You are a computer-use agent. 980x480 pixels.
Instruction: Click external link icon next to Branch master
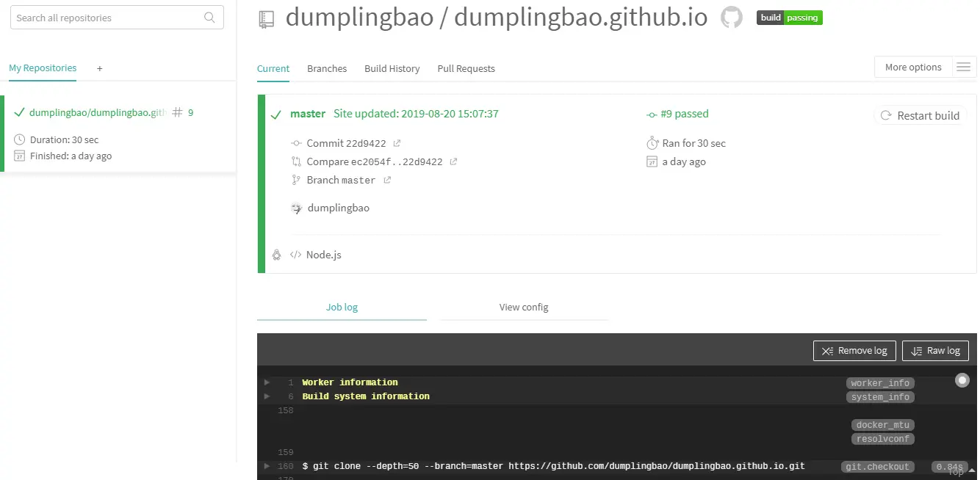pos(387,180)
